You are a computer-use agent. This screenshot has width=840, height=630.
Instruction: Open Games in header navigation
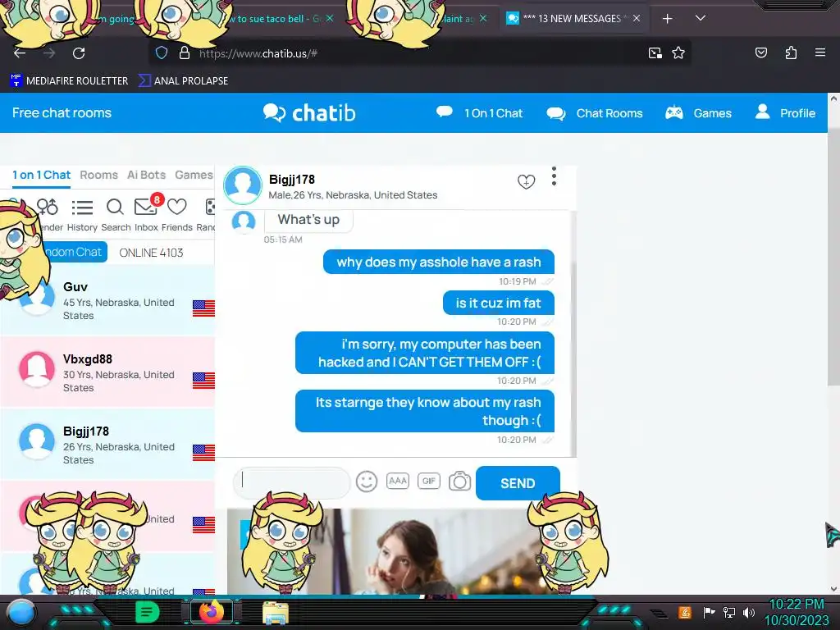(x=698, y=113)
